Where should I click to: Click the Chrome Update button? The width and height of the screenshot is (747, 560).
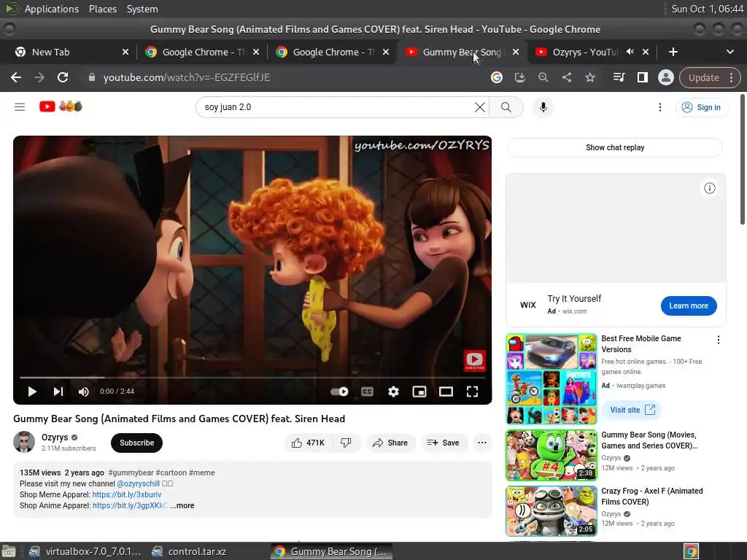pos(710,77)
